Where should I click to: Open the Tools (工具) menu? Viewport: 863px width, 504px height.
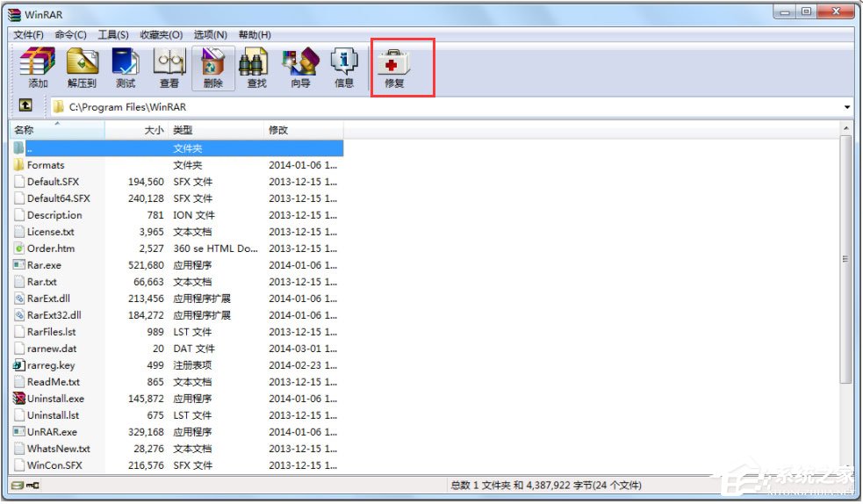(113, 34)
